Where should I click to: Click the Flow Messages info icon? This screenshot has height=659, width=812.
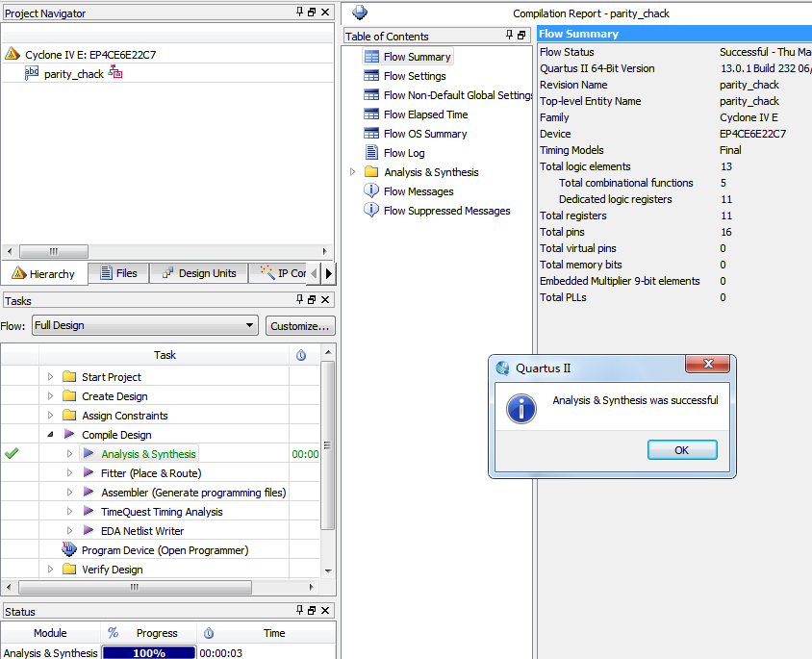(x=370, y=190)
